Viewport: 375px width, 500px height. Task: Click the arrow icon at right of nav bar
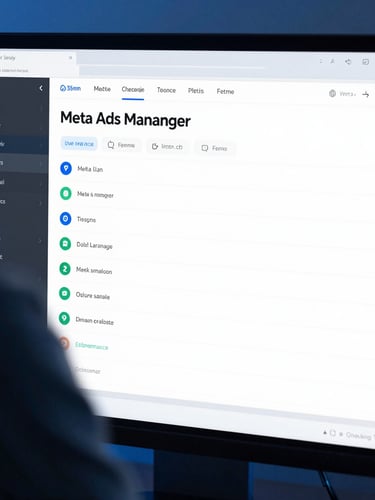coord(366,95)
